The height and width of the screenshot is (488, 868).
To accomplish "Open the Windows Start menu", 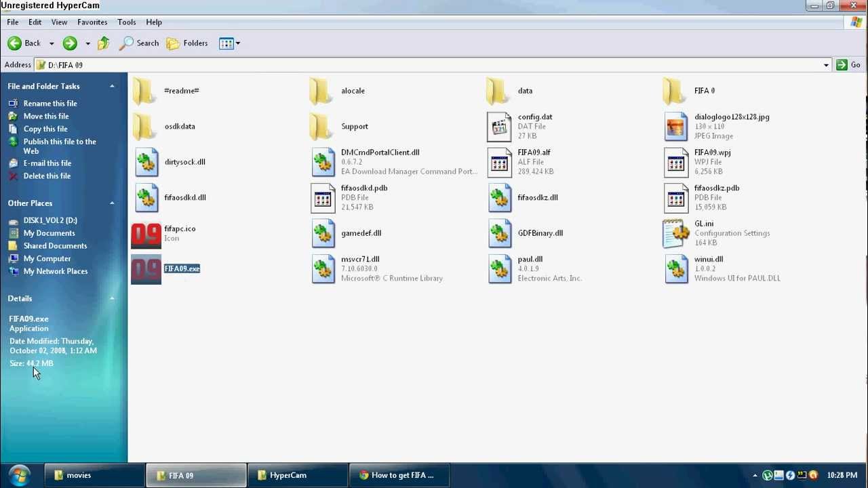I will [x=19, y=474].
